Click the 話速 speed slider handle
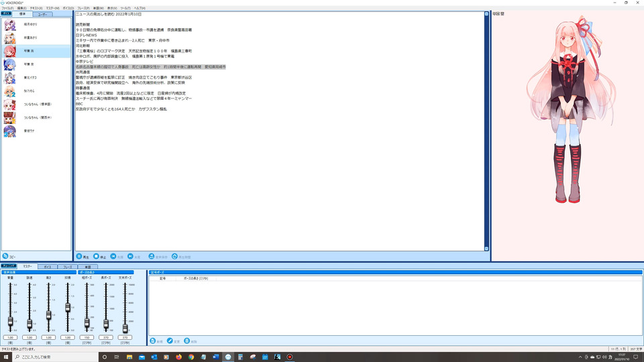Image resolution: width=644 pixels, height=362 pixels. click(x=30, y=324)
